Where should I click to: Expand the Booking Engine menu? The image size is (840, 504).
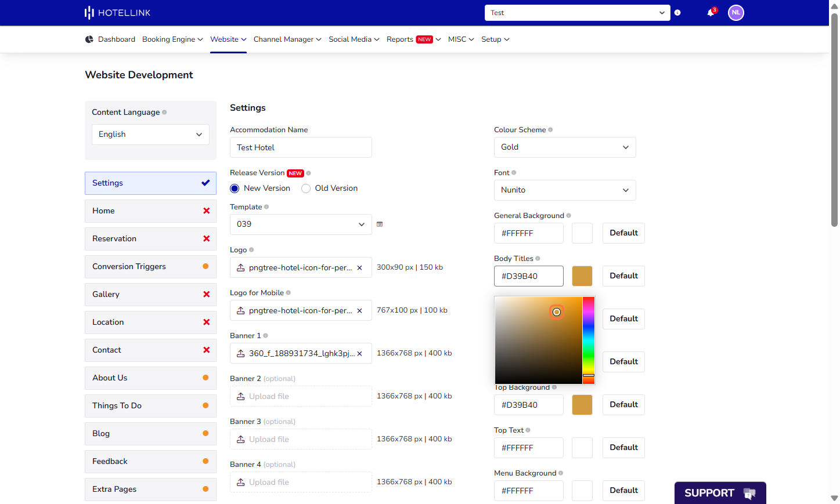[172, 39]
